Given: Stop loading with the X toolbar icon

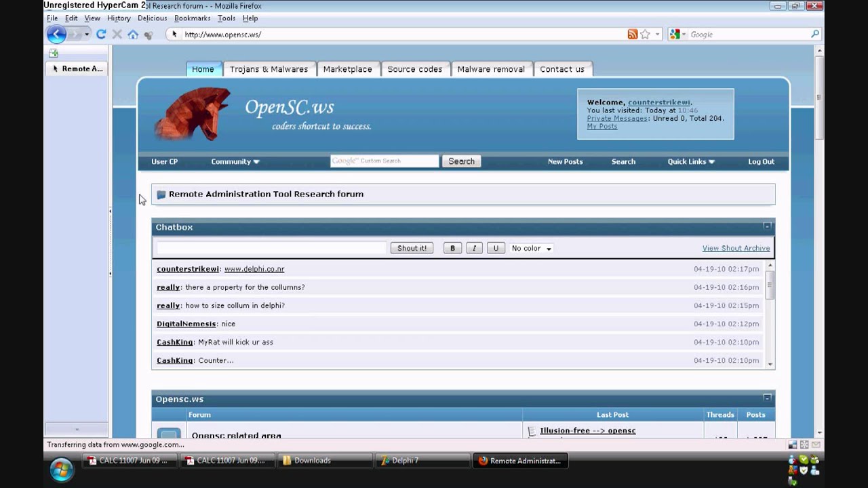Looking at the screenshot, I should pos(117,34).
